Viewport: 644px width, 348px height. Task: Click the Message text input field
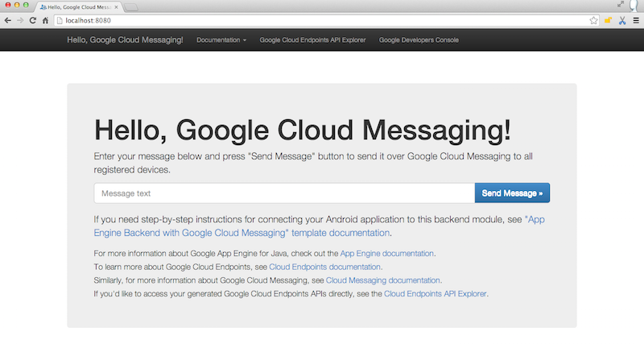pyautogui.click(x=284, y=193)
